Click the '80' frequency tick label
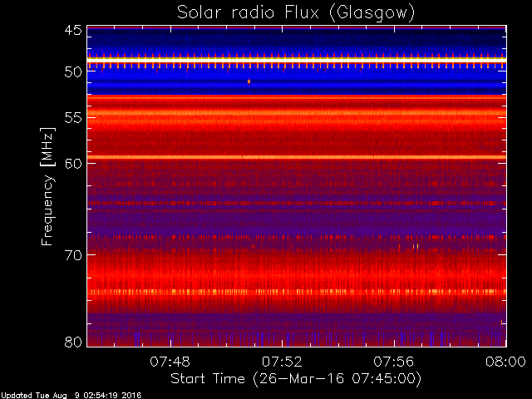 point(73,342)
